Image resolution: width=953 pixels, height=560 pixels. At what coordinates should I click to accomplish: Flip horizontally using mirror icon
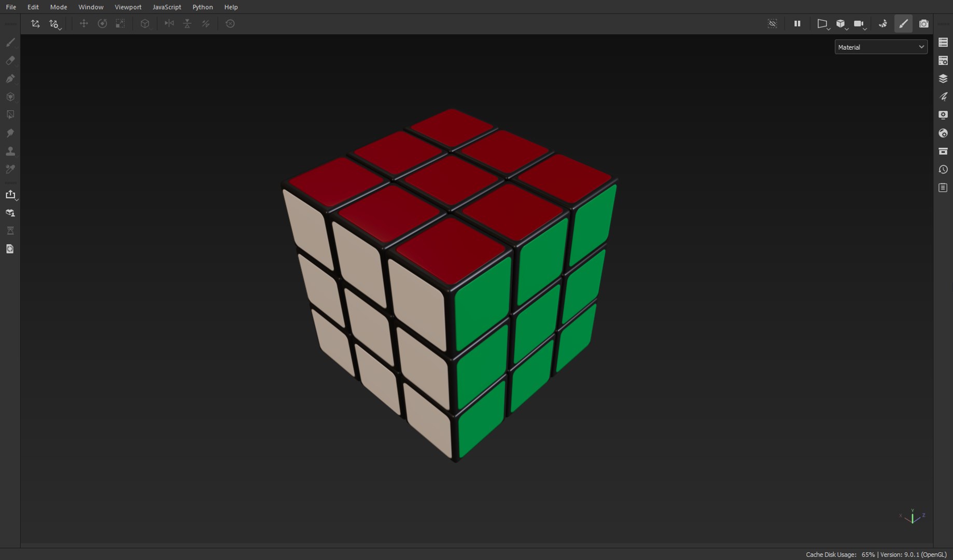(169, 23)
